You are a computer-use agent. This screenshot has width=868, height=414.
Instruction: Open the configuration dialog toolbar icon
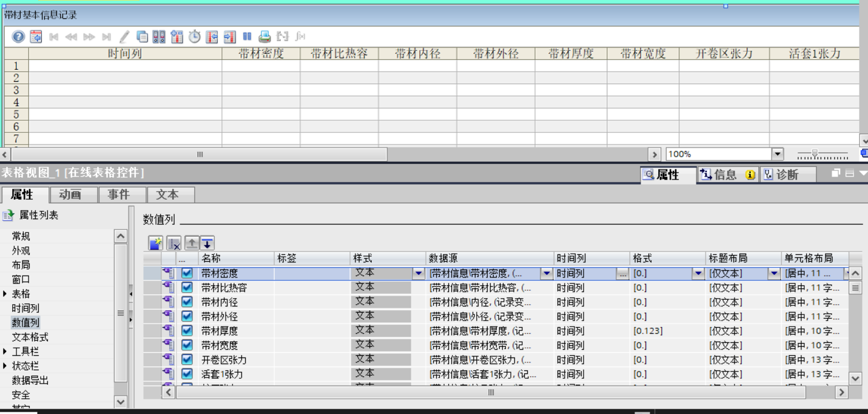[x=36, y=37]
